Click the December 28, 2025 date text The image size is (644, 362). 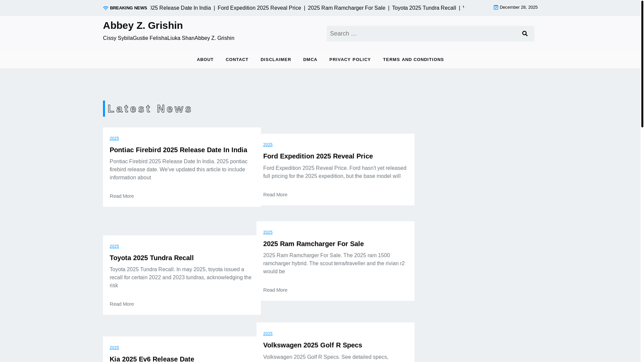[x=519, y=7]
